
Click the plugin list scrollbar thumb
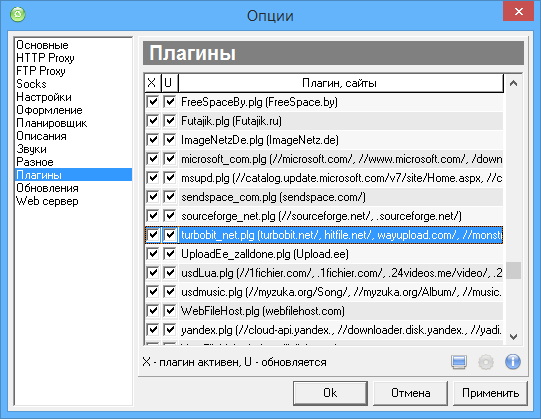coord(513,270)
